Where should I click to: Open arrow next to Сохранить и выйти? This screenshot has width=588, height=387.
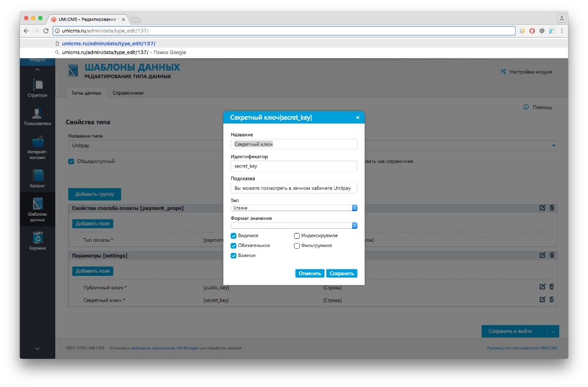[x=553, y=332]
